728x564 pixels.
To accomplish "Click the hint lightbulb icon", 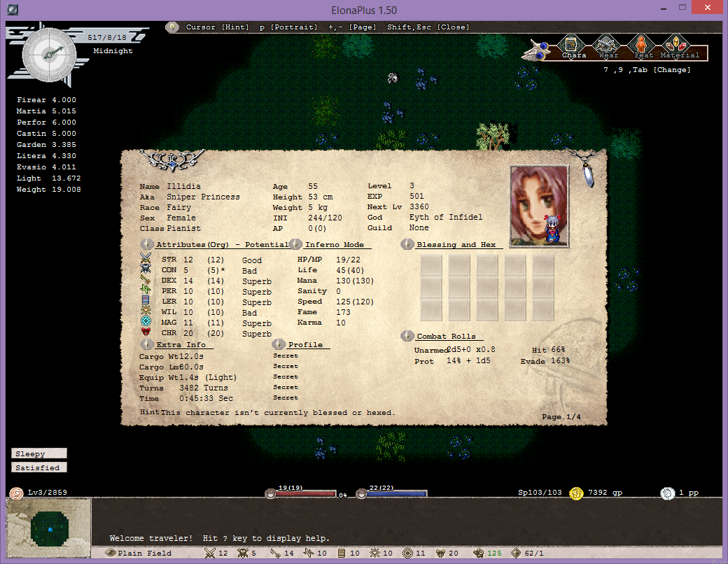I will click(172, 27).
